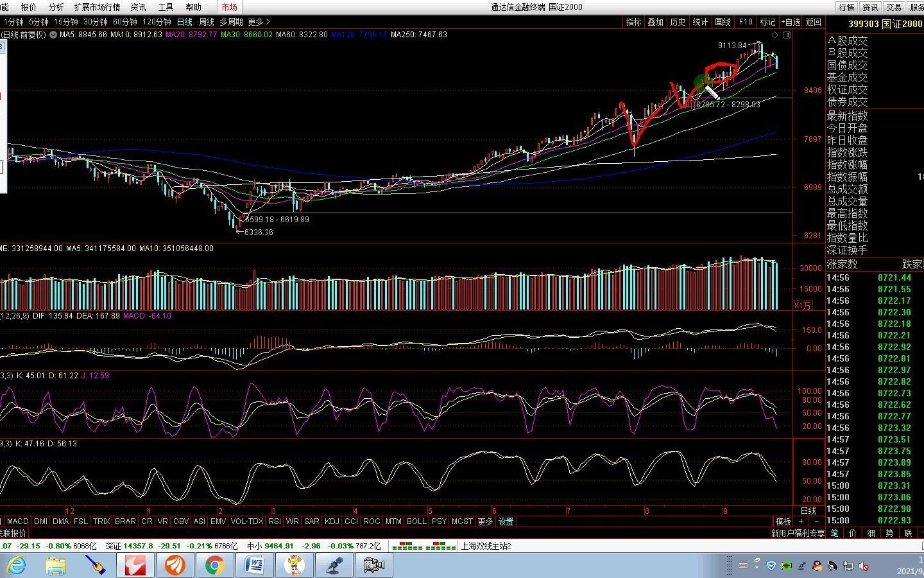Open the 帮助 menu
Viewport: 924px width, 578px height.
coord(193,7)
